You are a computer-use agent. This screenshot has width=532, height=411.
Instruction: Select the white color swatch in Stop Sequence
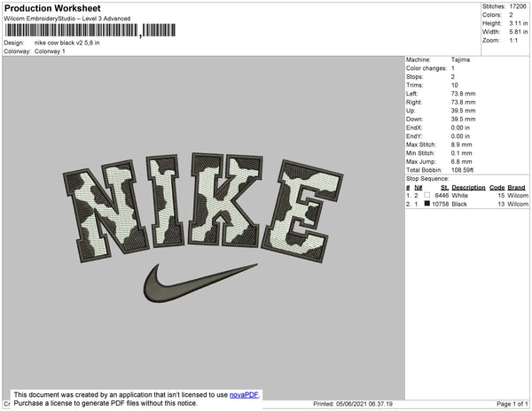[427, 195]
